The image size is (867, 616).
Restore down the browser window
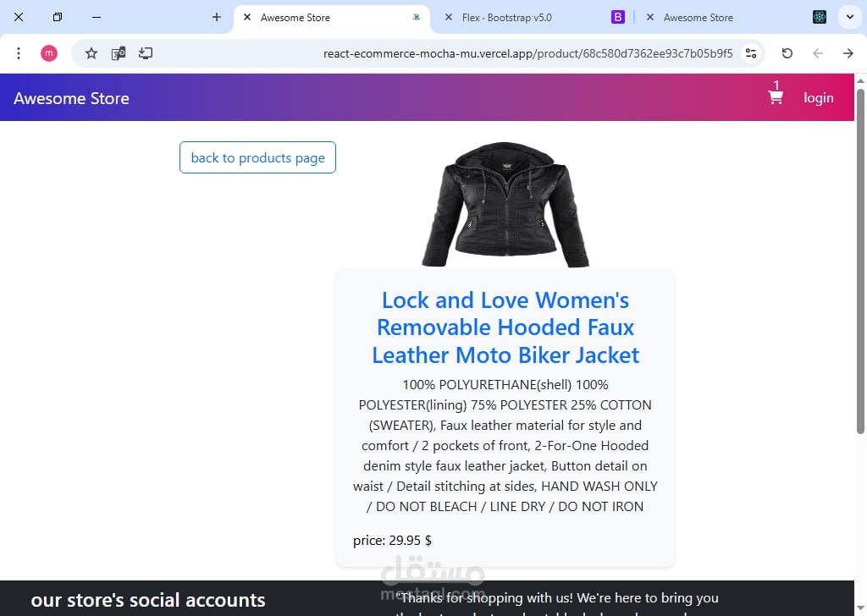coord(57,17)
